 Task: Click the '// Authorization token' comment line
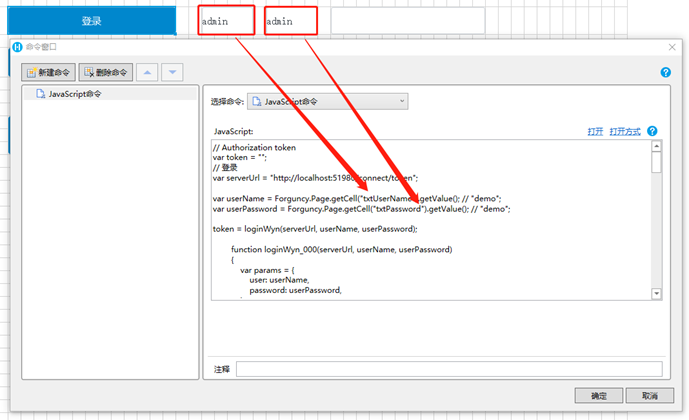point(254,147)
